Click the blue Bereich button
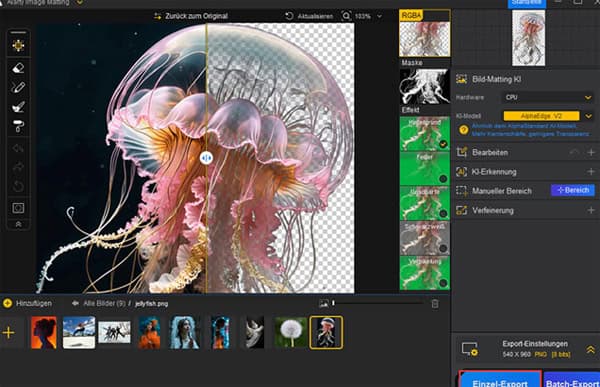Image resolution: width=600 pixels, height=387 pixels. [x=572, y=190]
